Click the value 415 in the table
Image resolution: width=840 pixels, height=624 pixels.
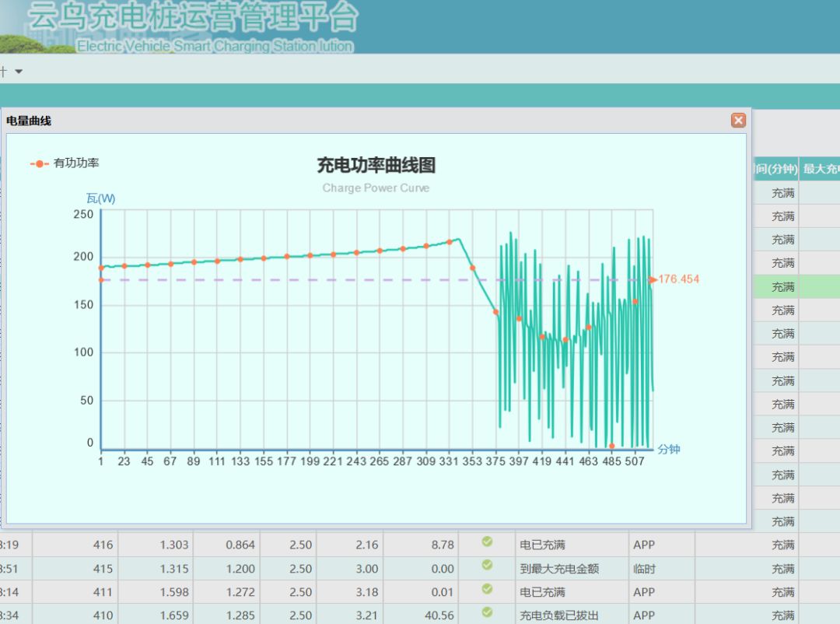pos(103,569)
